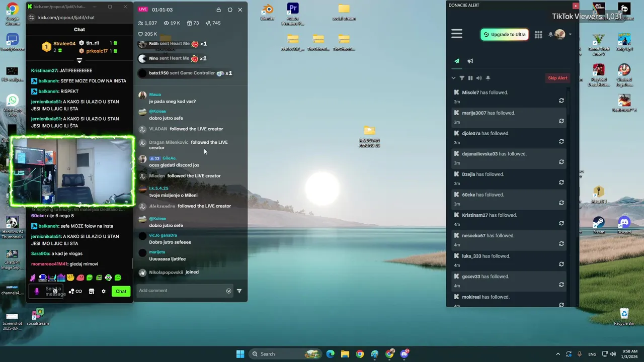Mute alert sounds with the speaker icon

[479, 78]
